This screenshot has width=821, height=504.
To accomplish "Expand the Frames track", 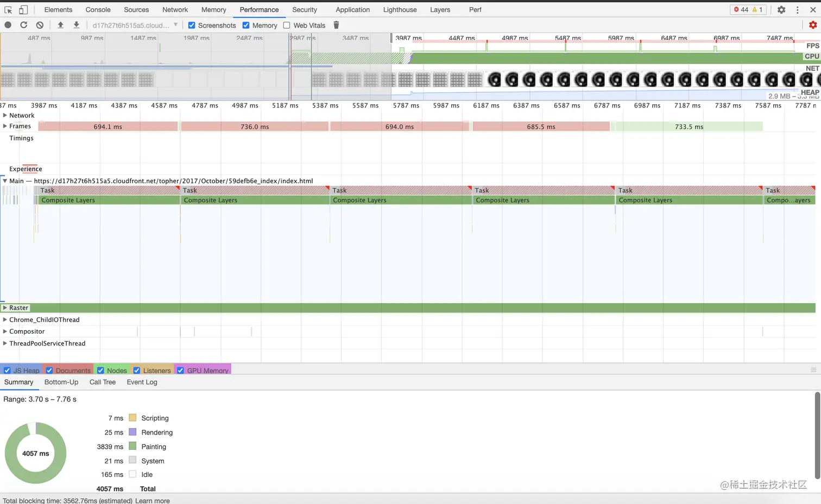I will (x=5, y=126).
